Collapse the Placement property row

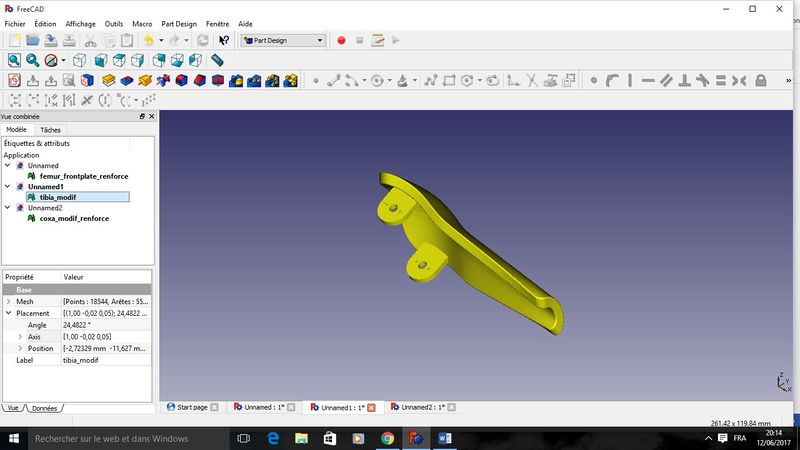point(9,313)
